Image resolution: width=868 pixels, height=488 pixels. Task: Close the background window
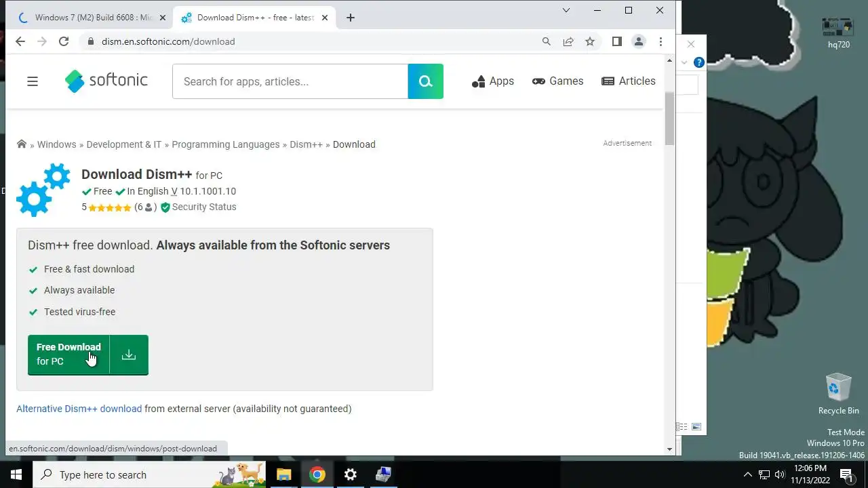691,44
